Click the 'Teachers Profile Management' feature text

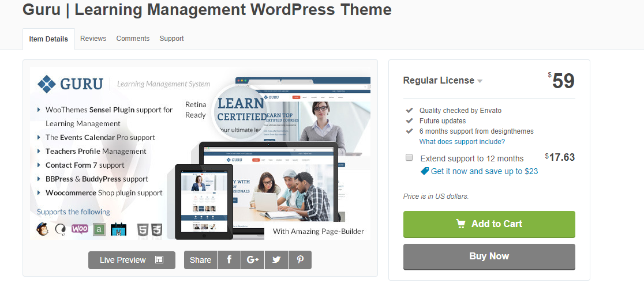point(96,152)
